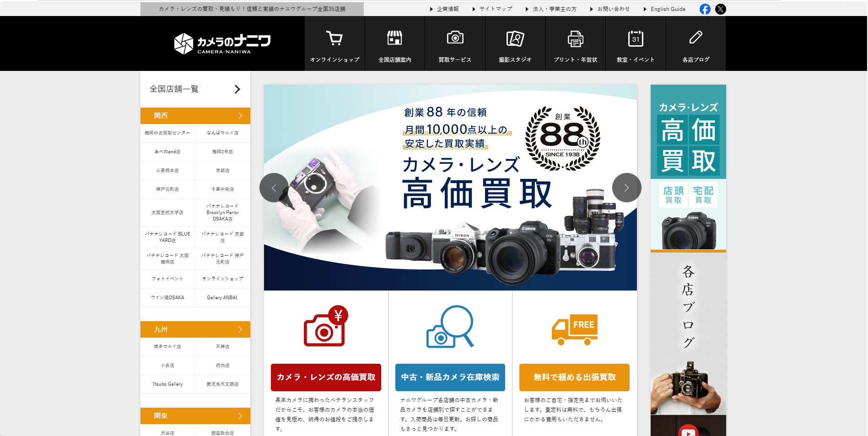Open 心斎橋本店 store link
The width and height of the screenshot is (868, 436).
(x=167, y=171)
